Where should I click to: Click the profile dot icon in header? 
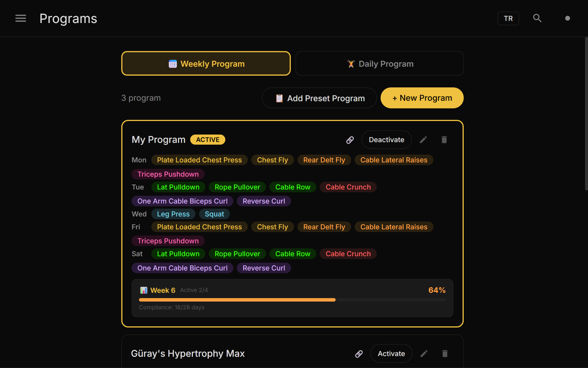567,18
